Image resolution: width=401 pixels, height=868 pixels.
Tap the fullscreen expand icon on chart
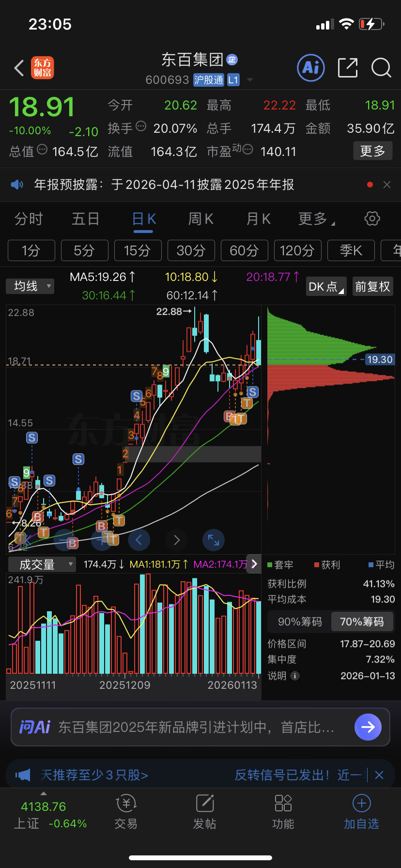click(x=214, y=540)
